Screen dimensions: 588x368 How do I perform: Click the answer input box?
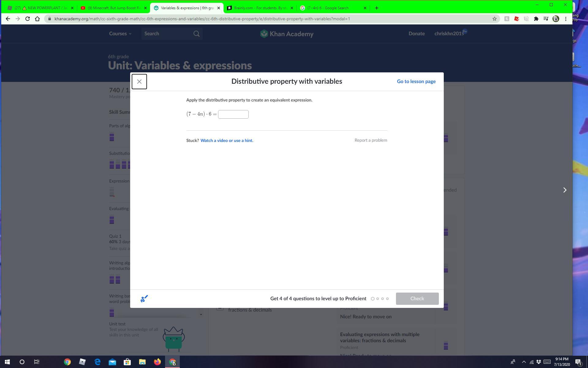[233, 114]
